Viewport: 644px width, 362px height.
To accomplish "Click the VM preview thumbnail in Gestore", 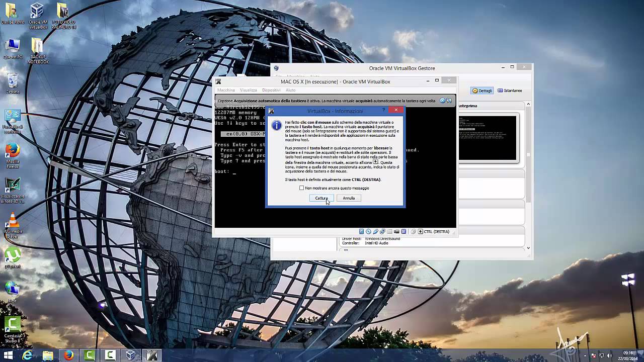I will point(488,138).
